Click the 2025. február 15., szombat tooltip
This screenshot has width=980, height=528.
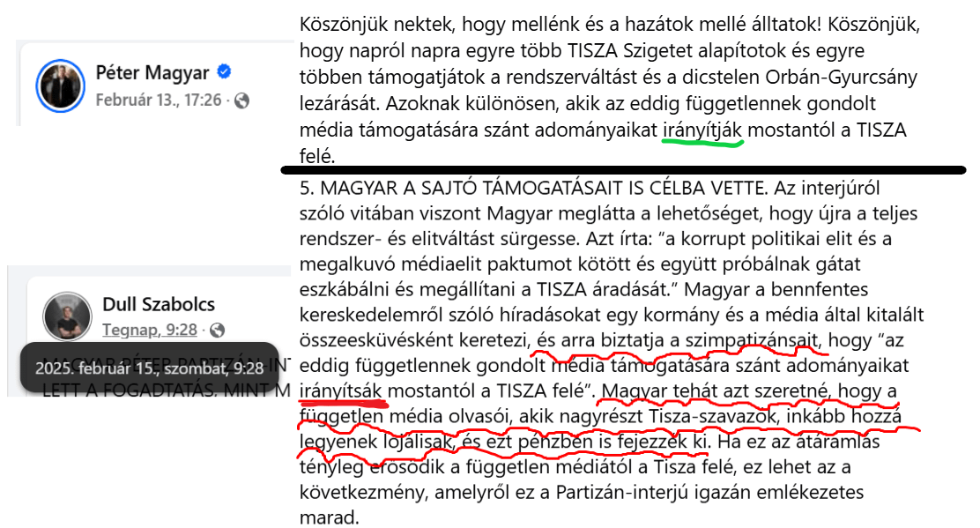[149, 368]
